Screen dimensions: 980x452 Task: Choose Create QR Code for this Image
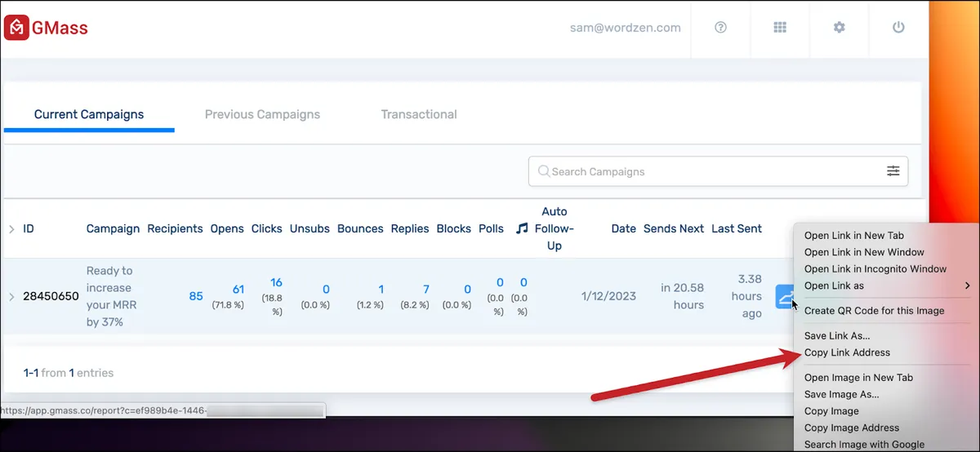click(x=874, y=310)
